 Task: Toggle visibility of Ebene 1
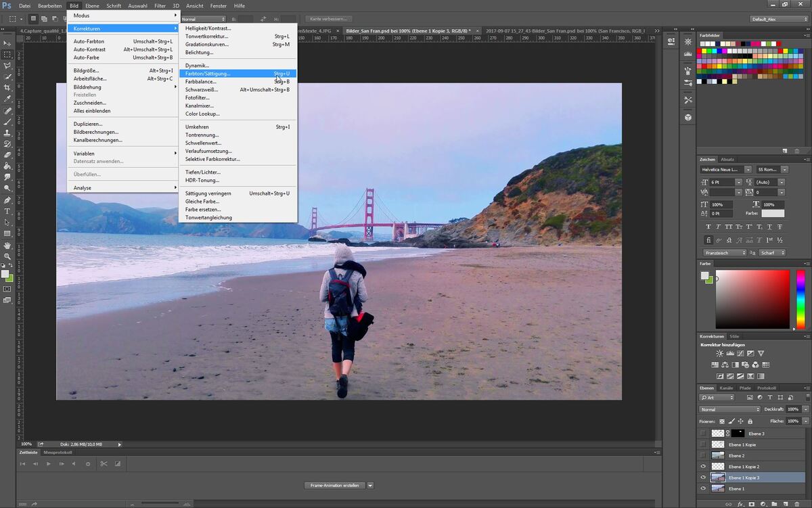coord(703,488)
